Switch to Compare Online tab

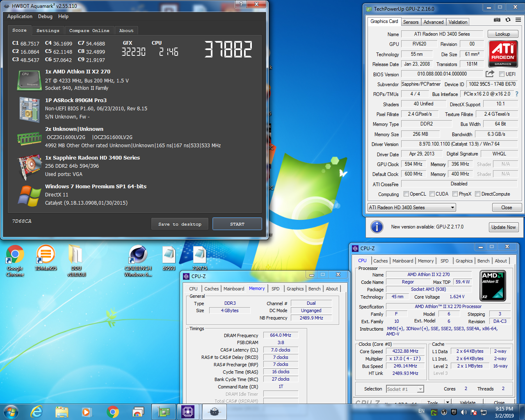coord(89,30)
